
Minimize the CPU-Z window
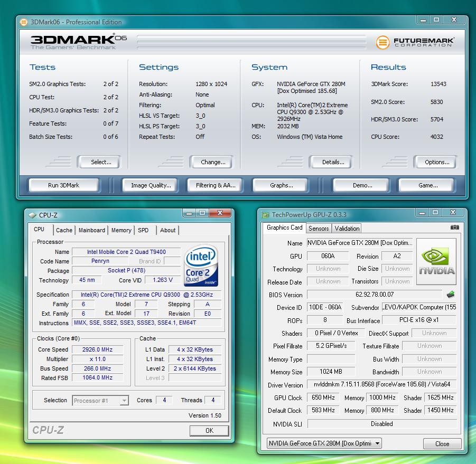189,213
